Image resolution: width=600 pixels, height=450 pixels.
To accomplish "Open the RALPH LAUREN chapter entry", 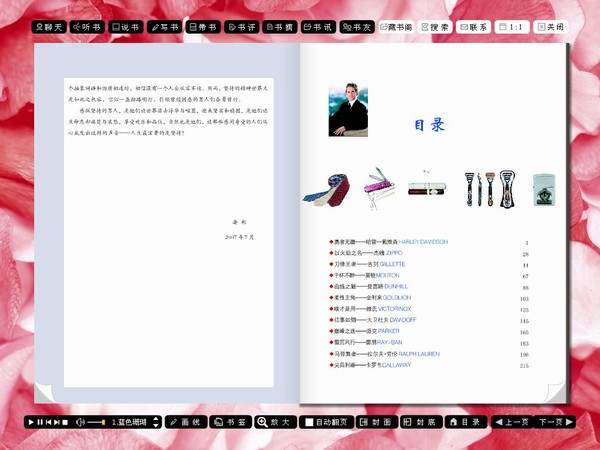I will [385, 354].
